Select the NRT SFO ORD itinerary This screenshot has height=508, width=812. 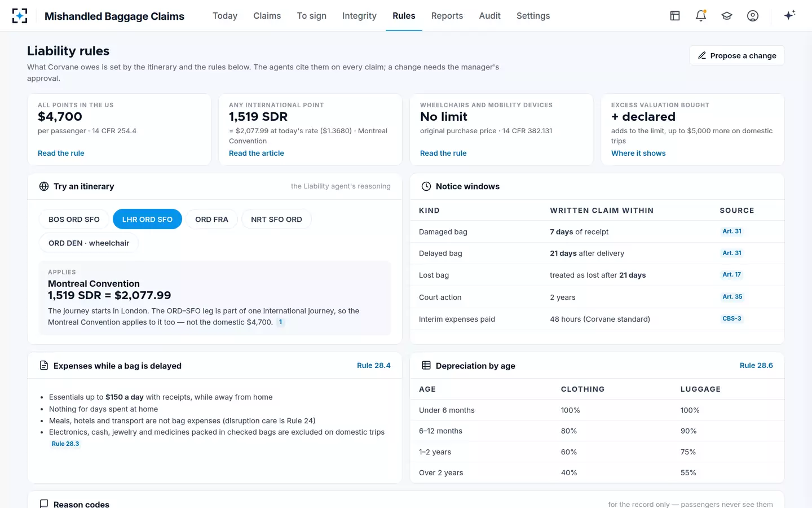point(276,219)
